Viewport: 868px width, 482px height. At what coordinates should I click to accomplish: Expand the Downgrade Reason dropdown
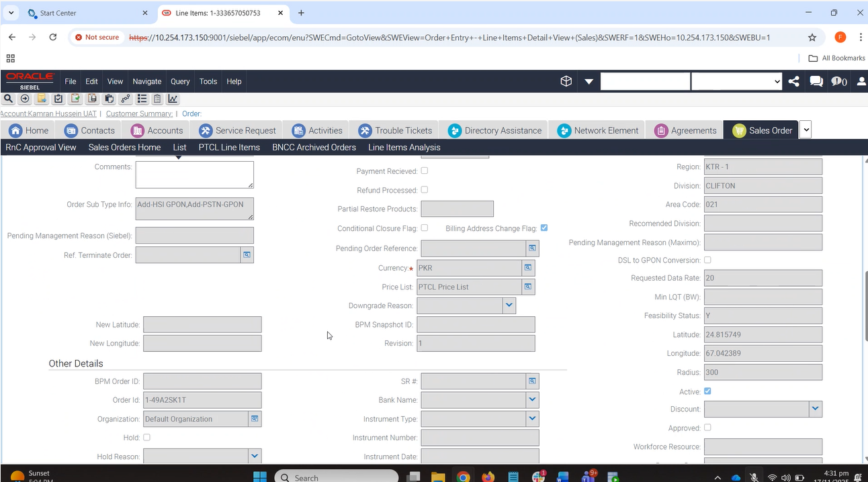[509, 305]
